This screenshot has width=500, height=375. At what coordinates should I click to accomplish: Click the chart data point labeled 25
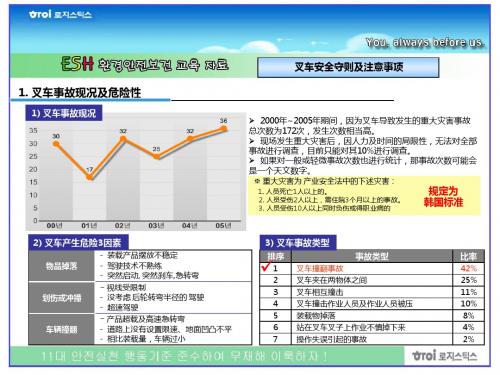157,156
